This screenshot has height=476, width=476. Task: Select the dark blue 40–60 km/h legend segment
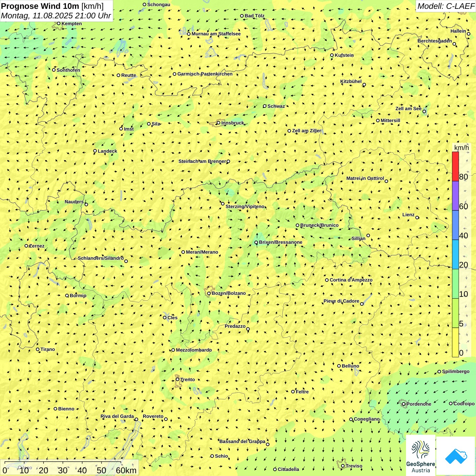point(455,225)
